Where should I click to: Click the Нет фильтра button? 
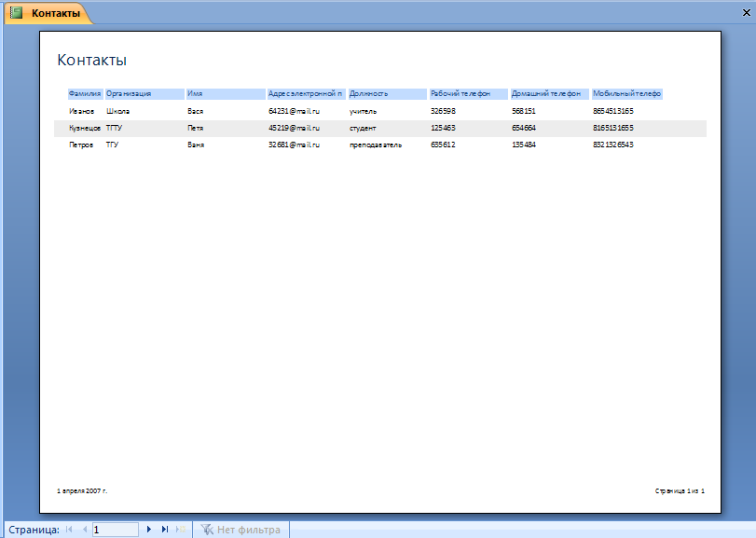point(248,530)
